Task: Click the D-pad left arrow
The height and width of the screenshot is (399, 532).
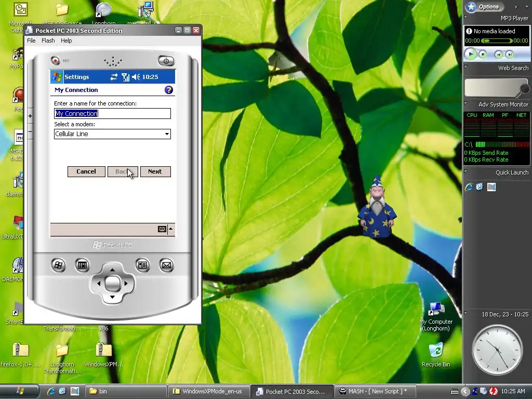Action: (x=99, y=283)
